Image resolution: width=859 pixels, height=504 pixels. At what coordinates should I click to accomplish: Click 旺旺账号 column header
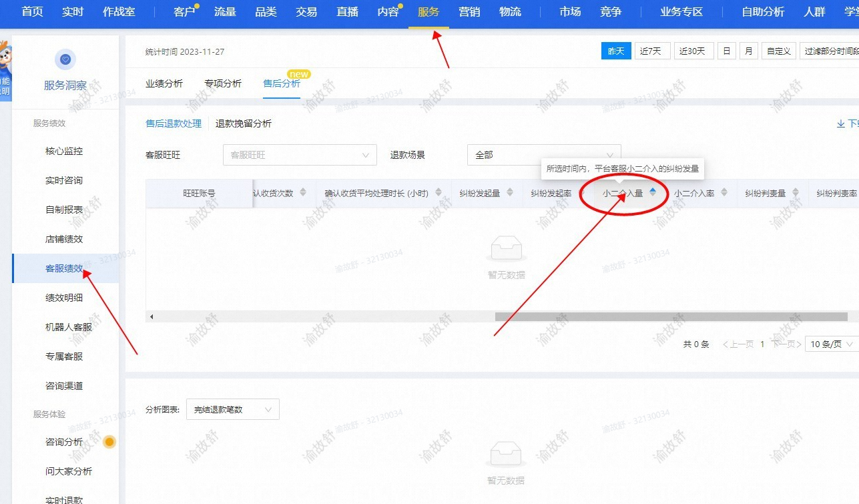199,194
